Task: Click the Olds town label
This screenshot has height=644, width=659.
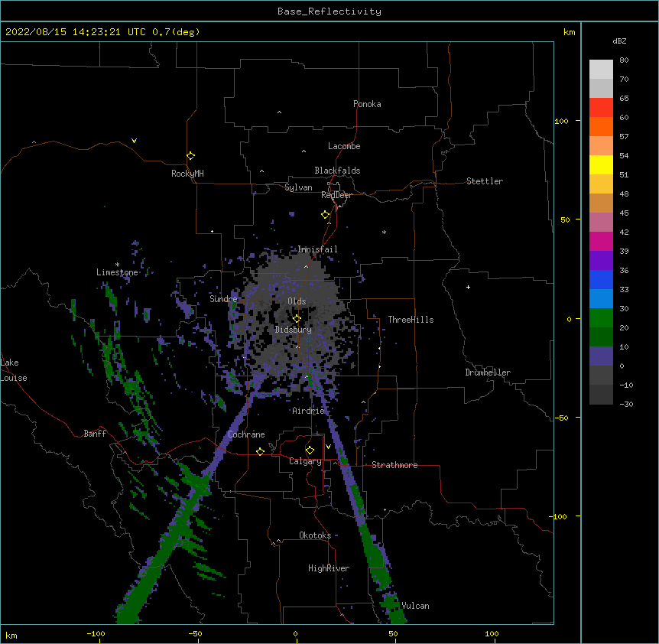Action: pyautogui.click(x=297, y=301)
